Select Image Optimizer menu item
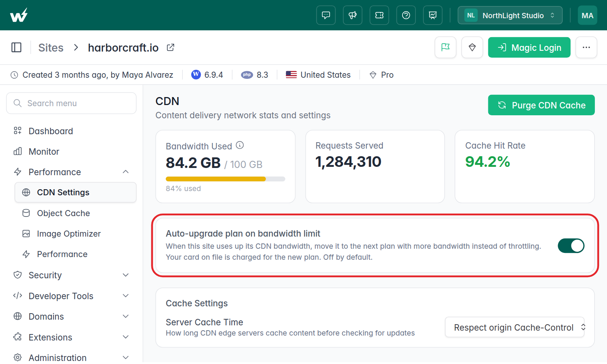 [75, 234]
